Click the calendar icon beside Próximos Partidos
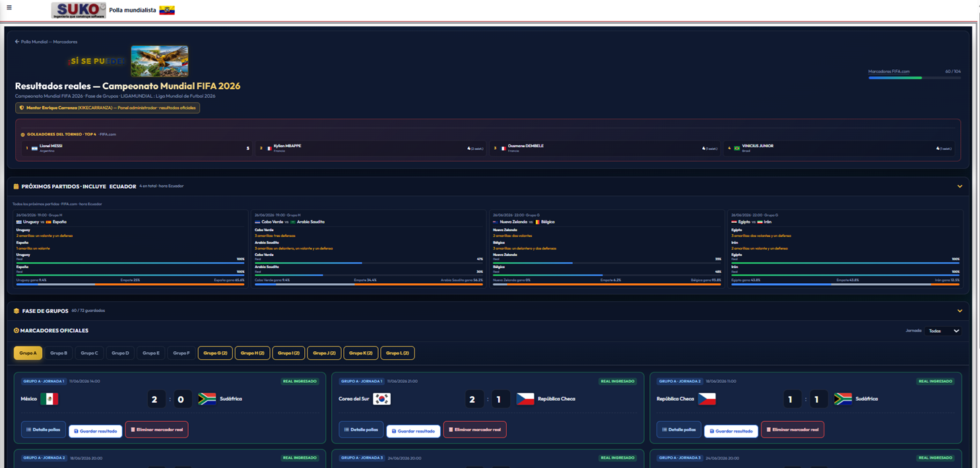This screenshot has width=980, height=468. pos(16,187)
